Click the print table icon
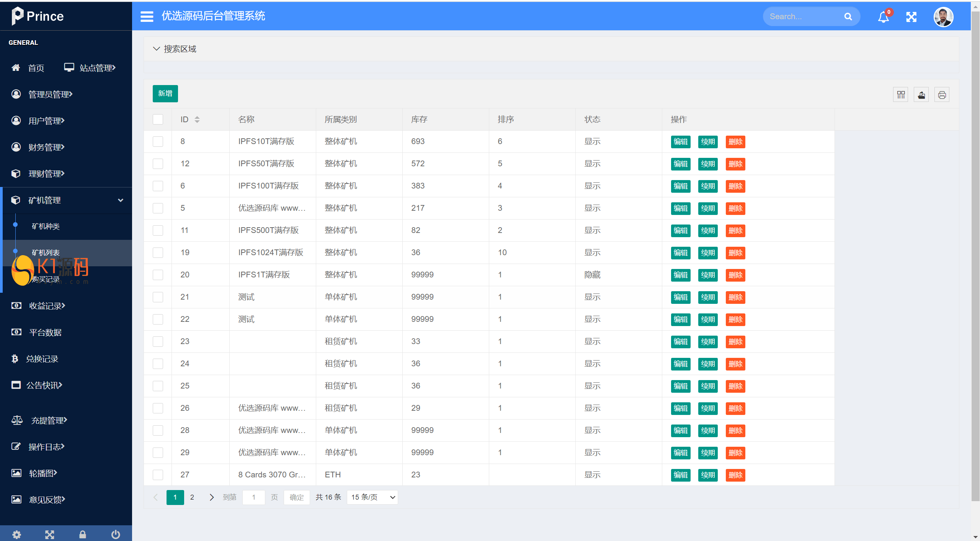The image size is (980, 541). tap(942, 95)
